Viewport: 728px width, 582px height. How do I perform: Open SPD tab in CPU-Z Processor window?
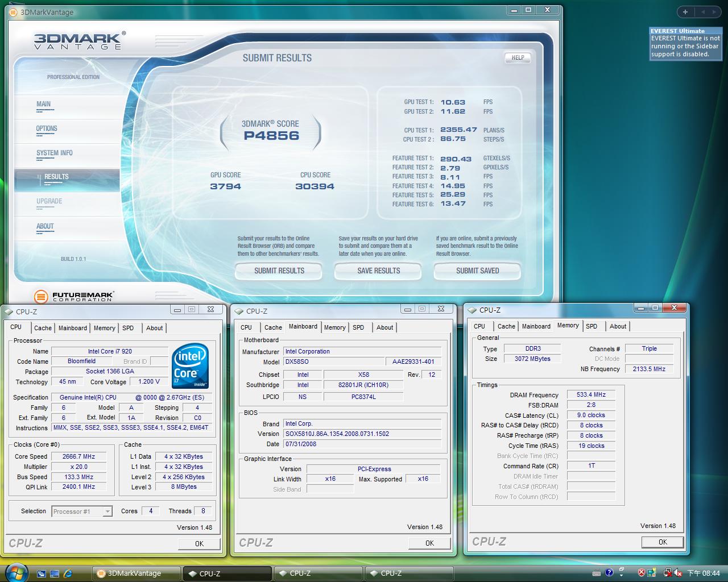128,328
